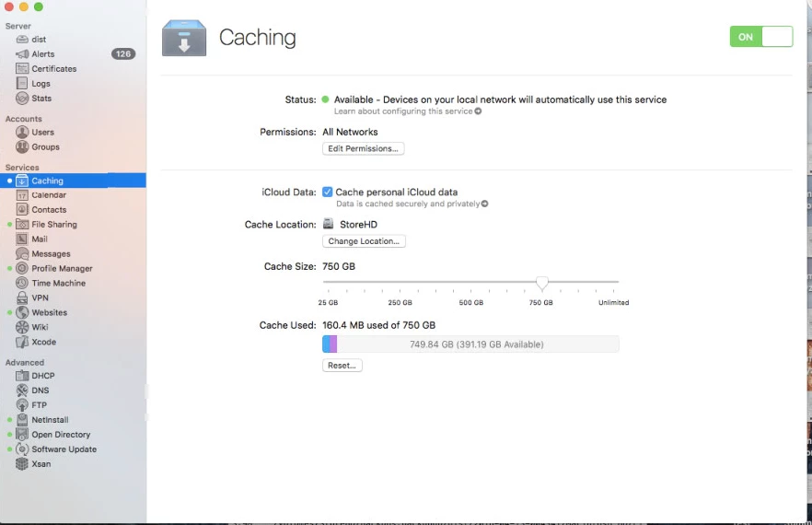
Task: Select the Caching service icon in sidebar
Action: [x=22, y=181]
